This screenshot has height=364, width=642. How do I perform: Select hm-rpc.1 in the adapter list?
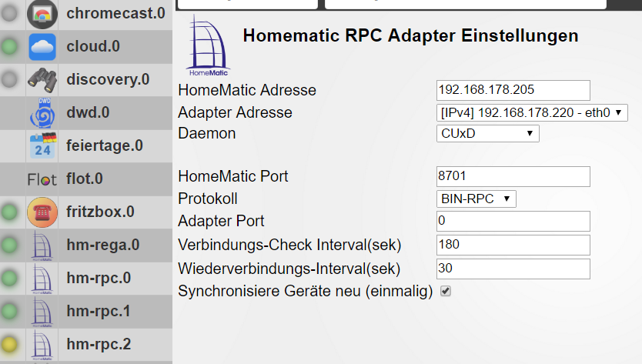[99, 312]
